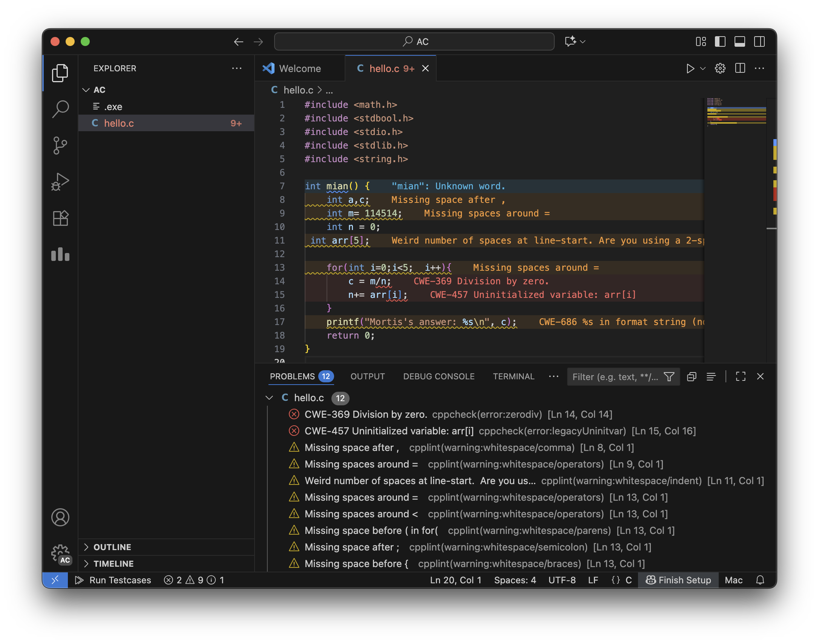Split the editor to the right

pos(740,69)
